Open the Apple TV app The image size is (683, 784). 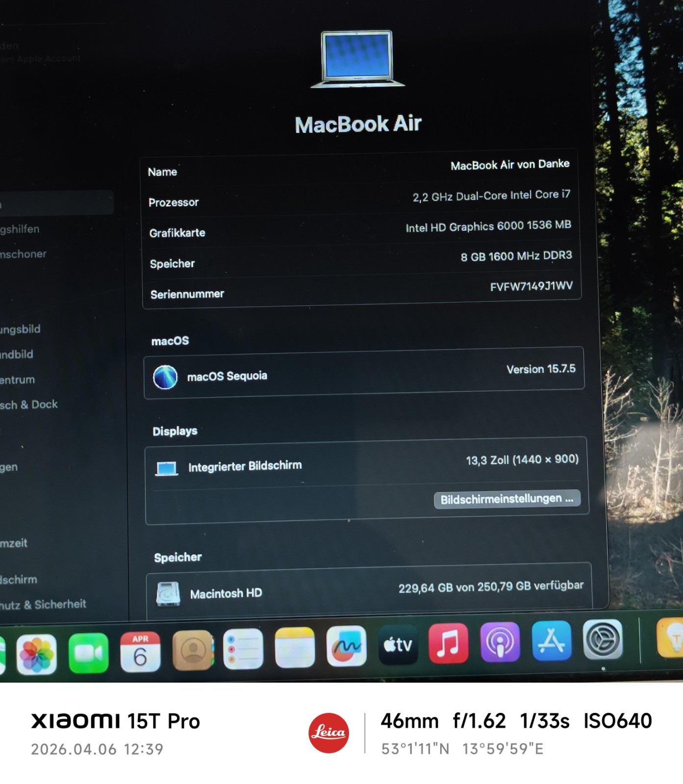tap(398, 644)
